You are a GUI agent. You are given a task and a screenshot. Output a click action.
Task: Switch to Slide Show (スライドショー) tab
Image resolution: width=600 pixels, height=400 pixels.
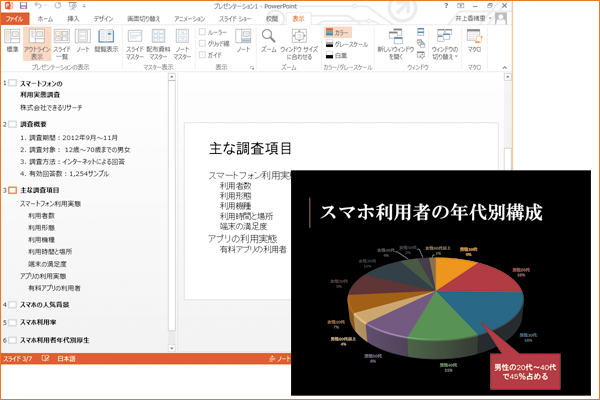click(235, 19)
